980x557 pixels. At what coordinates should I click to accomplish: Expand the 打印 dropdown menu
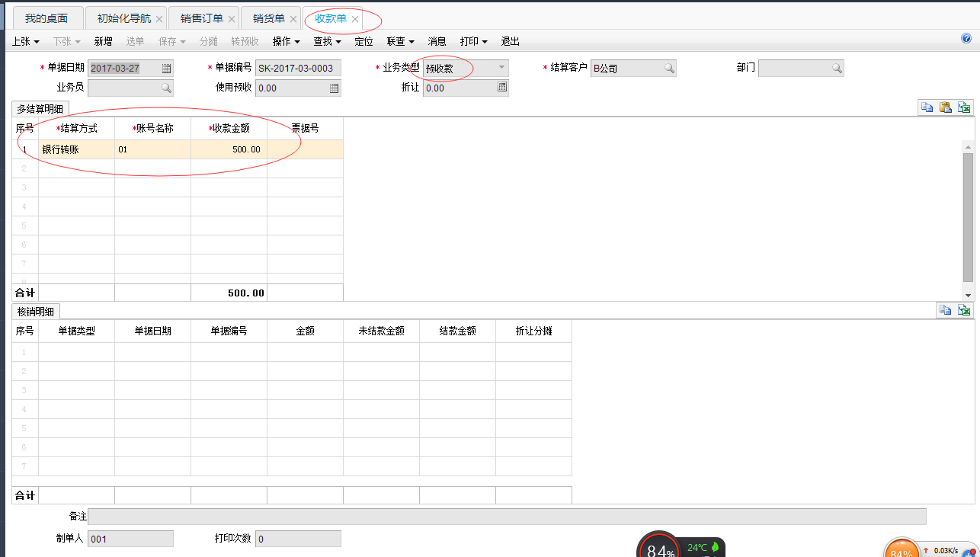click(x=473, y=41)
